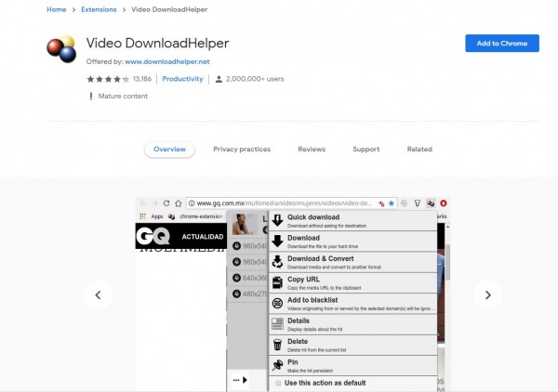Click the DownloadHelper toolbar icon in screenshot
Image resolution: width=558 pixels, height=392 pixels.
click(x=431, y=203)
